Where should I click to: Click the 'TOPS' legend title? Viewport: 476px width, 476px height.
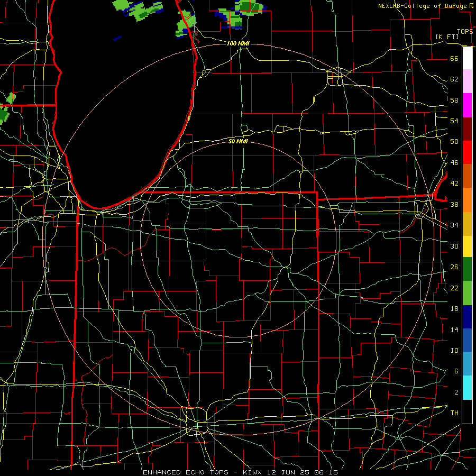click(x=465, y=32)
